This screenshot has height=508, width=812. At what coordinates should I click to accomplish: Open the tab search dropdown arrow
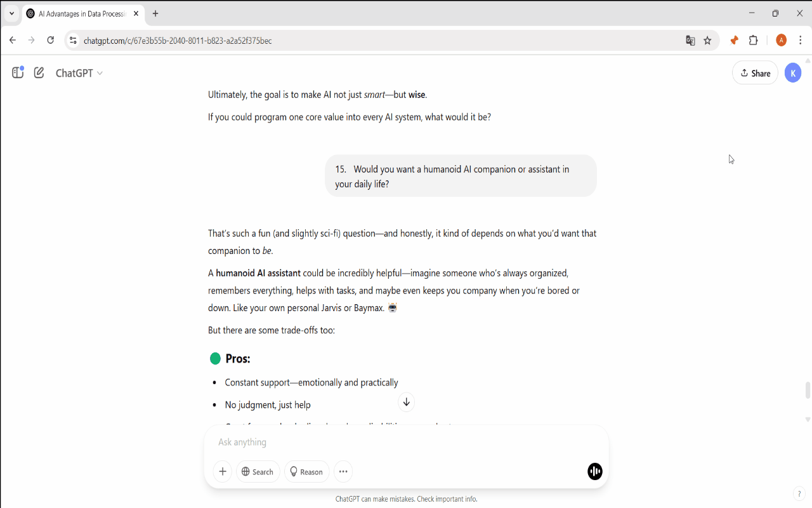click(x=11, y=13)
